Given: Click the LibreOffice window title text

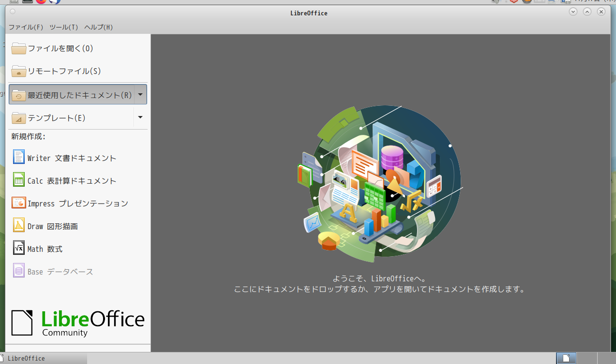Looking at the screenshot, I should [x=308, y=13].
